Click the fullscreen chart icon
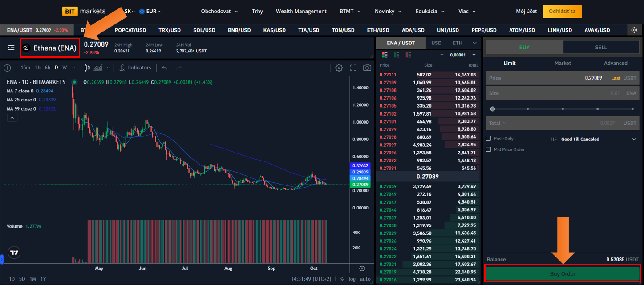This screenshot has height=285, width=644. coord(353,68)
